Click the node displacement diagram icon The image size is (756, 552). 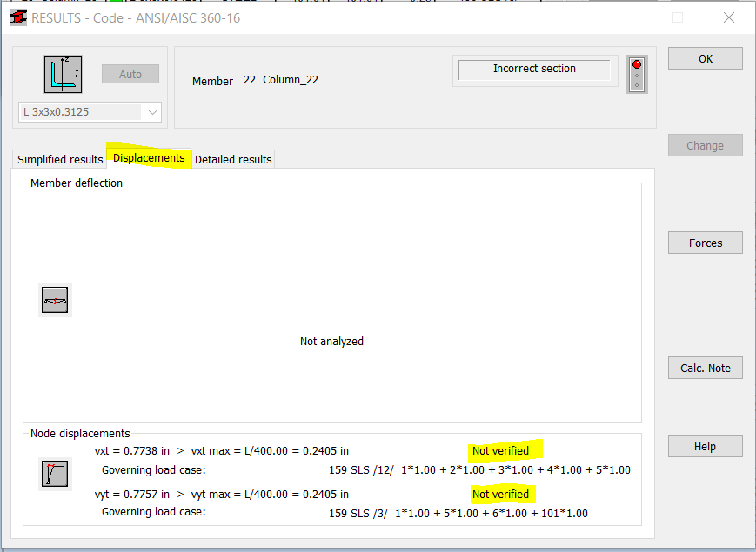pyautogui.click(x=55, y=476)
